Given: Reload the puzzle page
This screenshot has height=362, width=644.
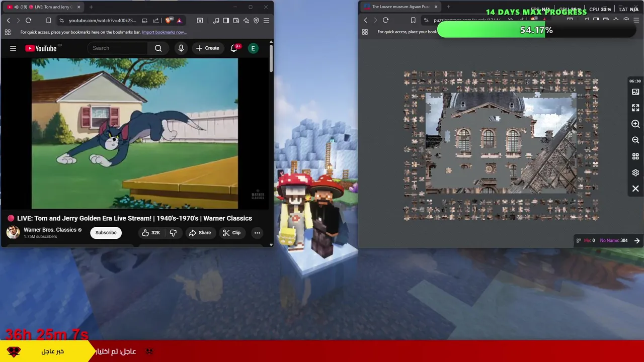Looking at the screenshot, I should tap(385, 20).
